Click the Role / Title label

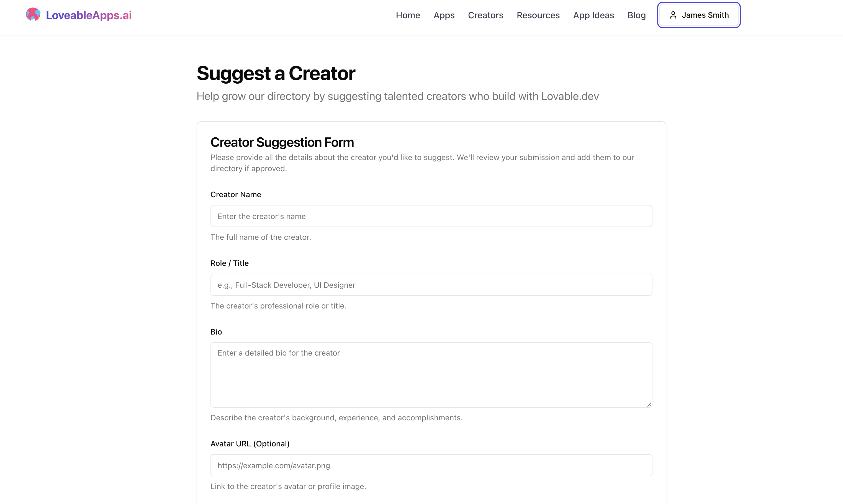point(229,263)
